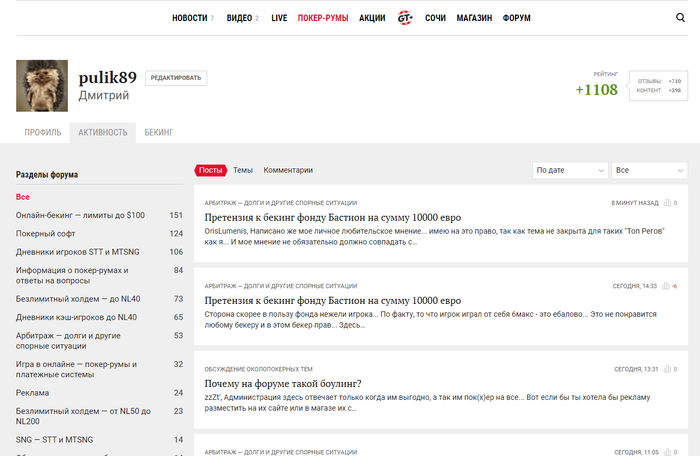
Task: Click the Контент +398 rating line
Action: [659, 90]
